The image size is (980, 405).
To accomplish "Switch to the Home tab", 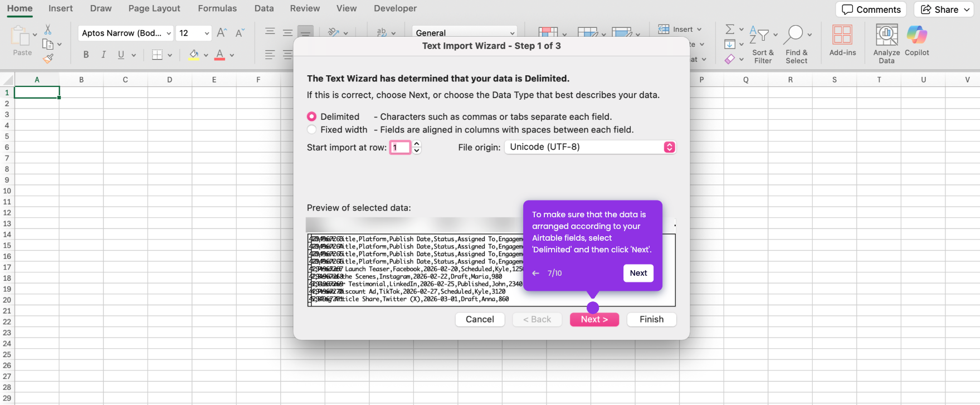I will [19, 8].
